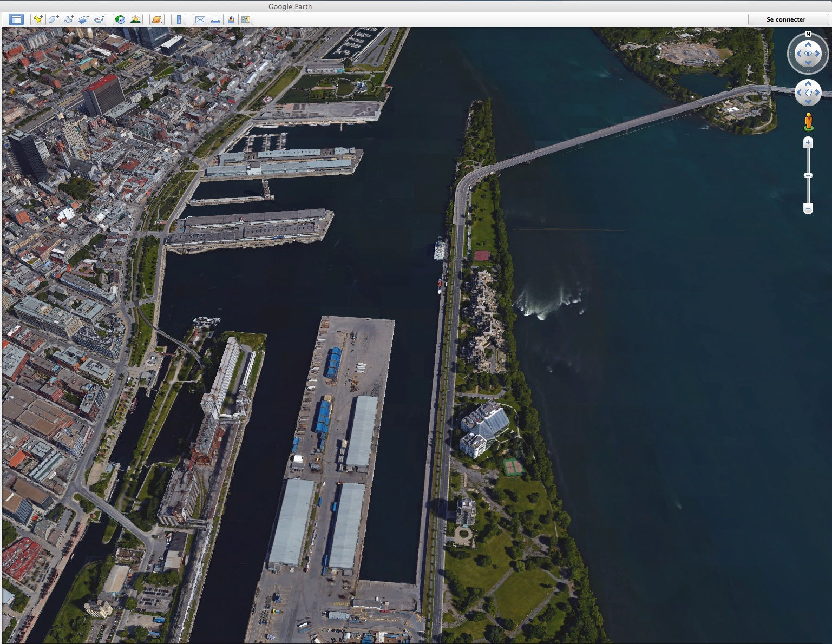Zoom in with the plus button
The image size is (832, 644).
pos(808,142)
